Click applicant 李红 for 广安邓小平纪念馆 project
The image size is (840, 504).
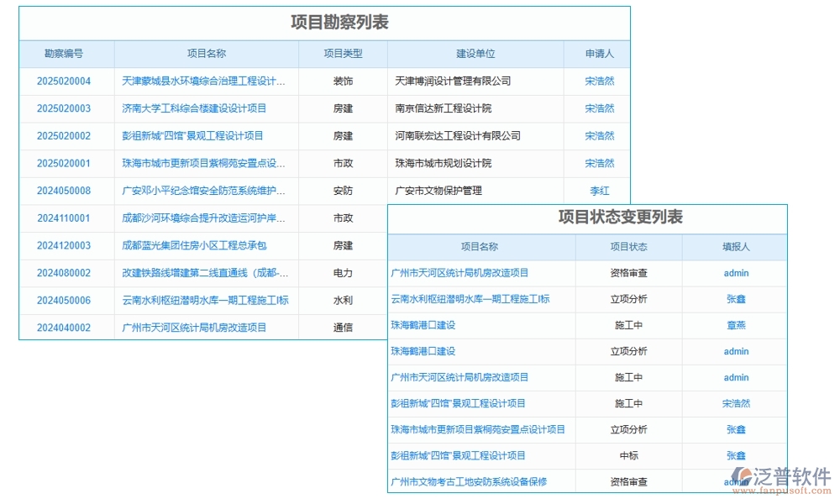[x=599, y=191]
